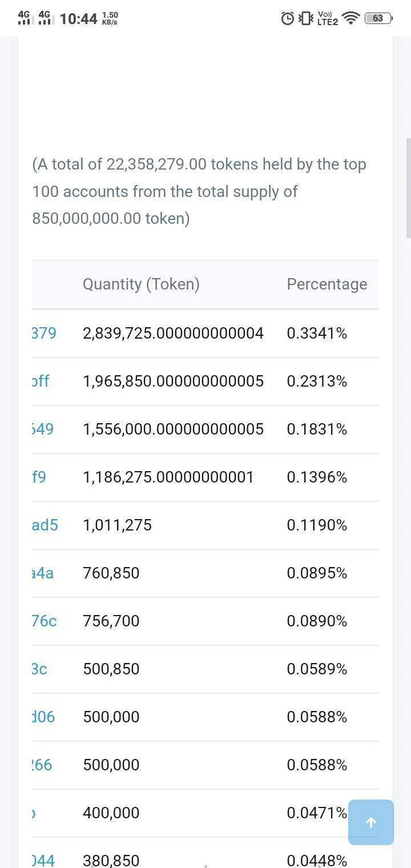Open address link ending in 549
This screenshot has height=868, width=411.
click(x=43, y=429)
